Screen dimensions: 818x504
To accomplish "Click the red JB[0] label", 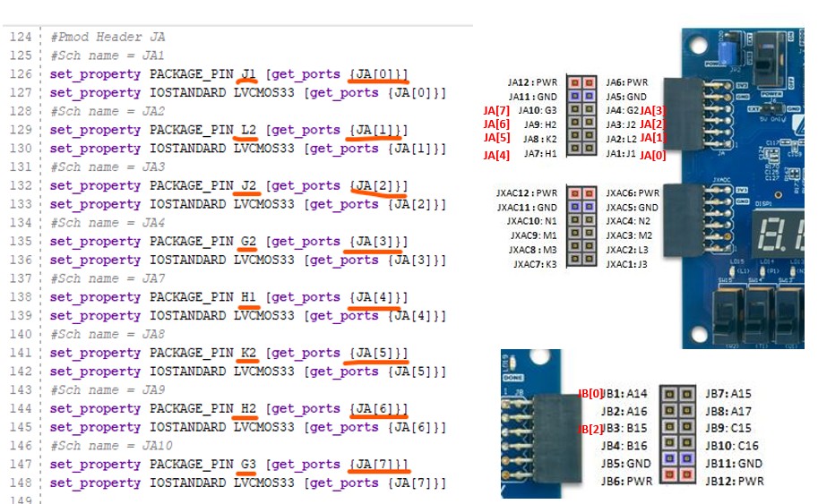I will point(590,393).
